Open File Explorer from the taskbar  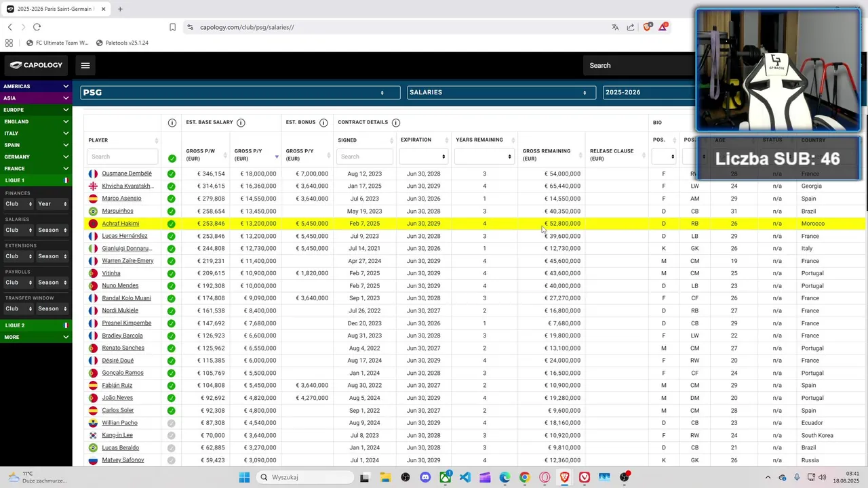pyautogui.click(x=384, y=477)
